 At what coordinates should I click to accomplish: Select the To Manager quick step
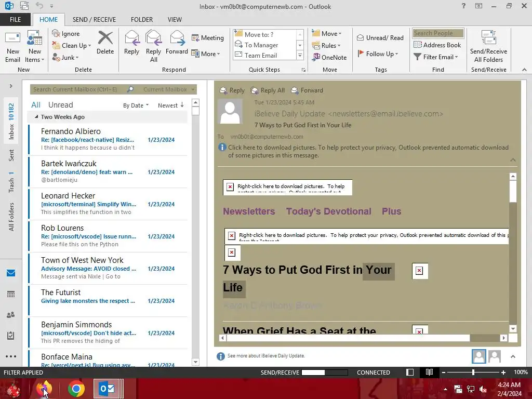[x=264, y=45]
